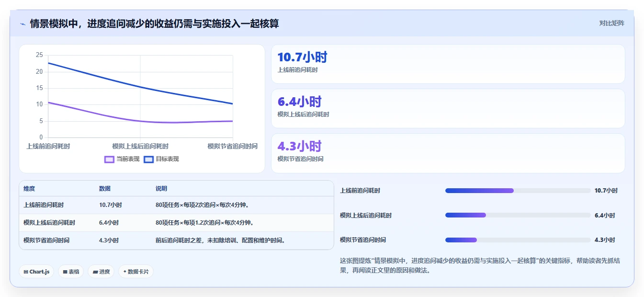
Task: Click the 4.3小时 value beside third progress bar
Action: coord(605,240)
